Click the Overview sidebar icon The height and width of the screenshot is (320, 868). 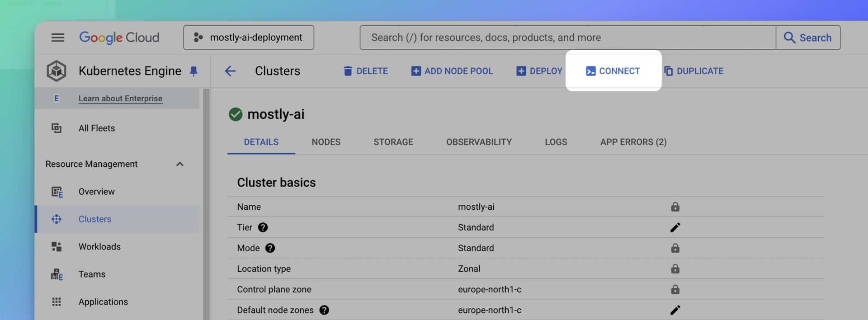[57, 192]
